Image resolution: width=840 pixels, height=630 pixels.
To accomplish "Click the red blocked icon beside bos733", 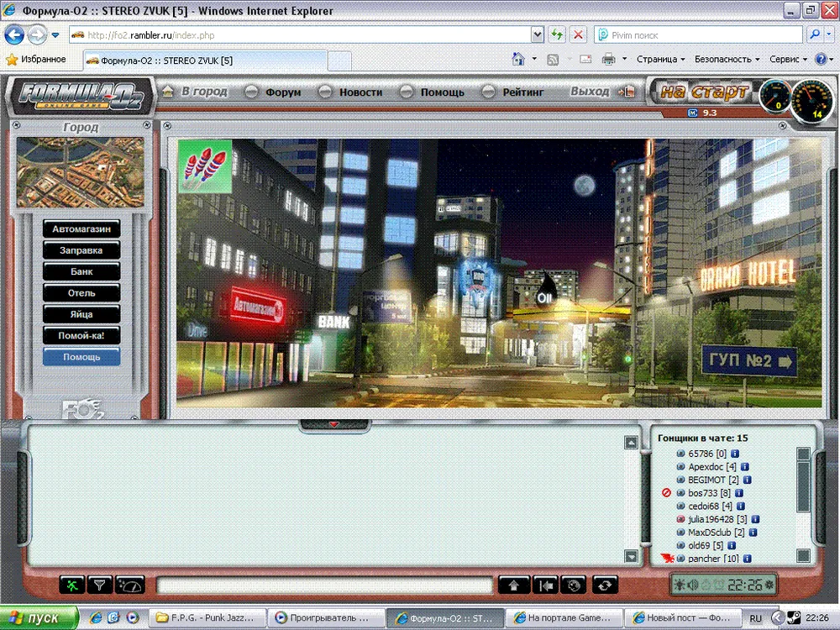I will pos(667,493).
